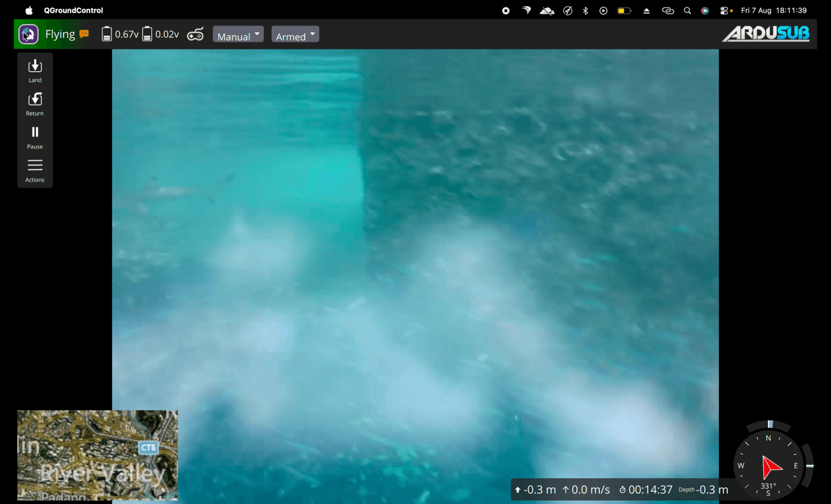Screen dimensions: 831x504
Task: Click the Bluetooth menu bar icon
Action: coord(585,10)
